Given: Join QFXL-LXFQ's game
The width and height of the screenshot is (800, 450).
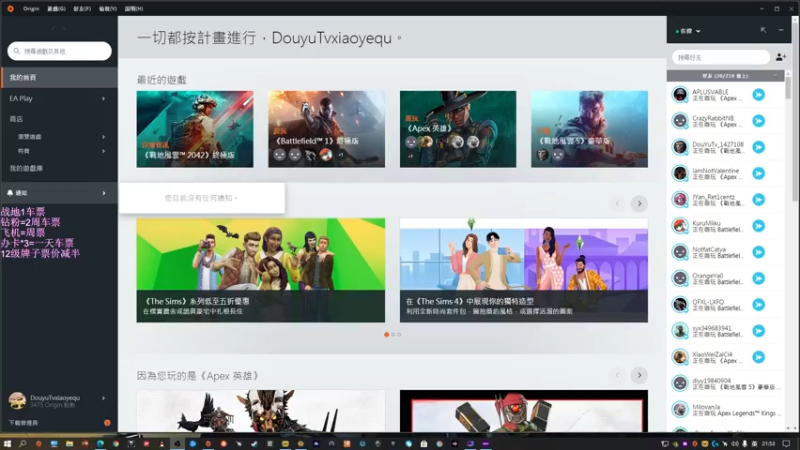Looking at the screenshot, I should [x=759, y=305].
